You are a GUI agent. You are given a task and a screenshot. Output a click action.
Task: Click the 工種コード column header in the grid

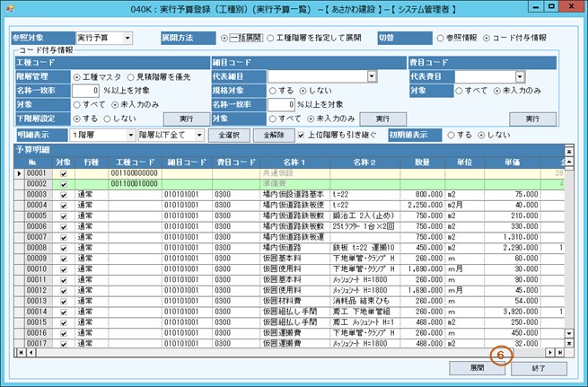click(x=134, y=160)
